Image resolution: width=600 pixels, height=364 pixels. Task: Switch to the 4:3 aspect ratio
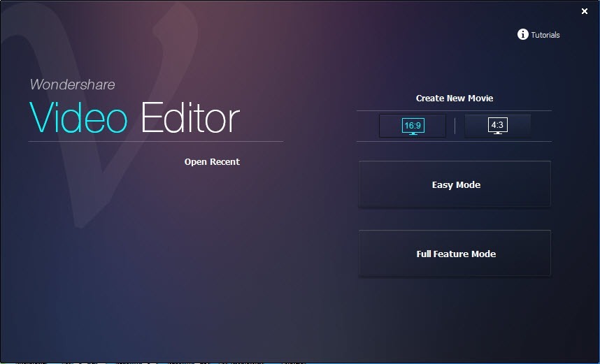coord(497,126)
